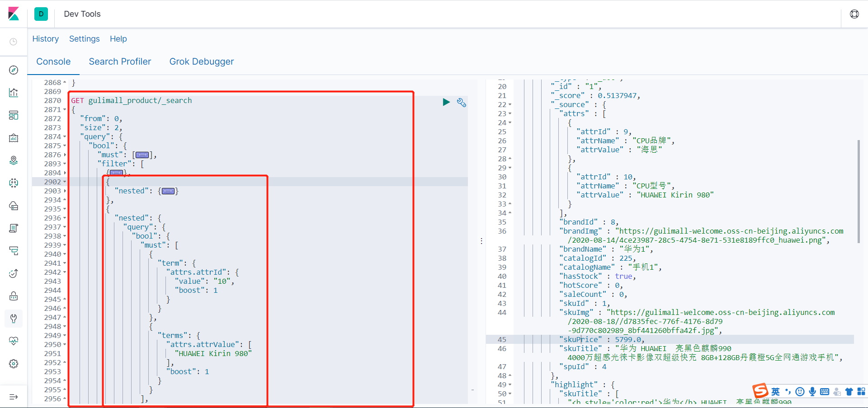The width and height of the screenshot is (868, 408).
Task: Open the Dev Tools wrench sidebar icon
Action: [14, 319]
